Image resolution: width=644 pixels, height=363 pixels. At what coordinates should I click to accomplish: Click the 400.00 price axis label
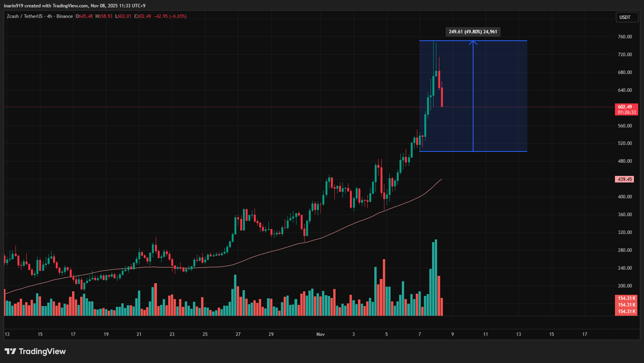pyautogui.click(x=625, y=197)
